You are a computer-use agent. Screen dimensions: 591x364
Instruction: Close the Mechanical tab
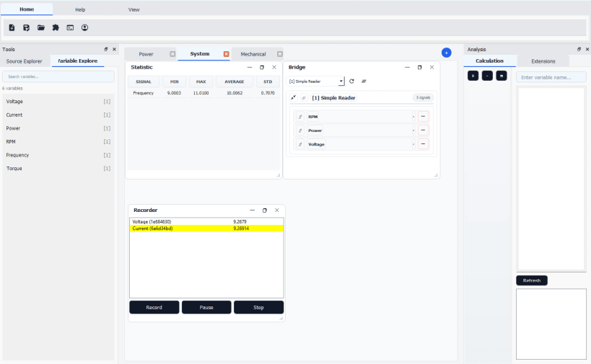coord(280,54)
